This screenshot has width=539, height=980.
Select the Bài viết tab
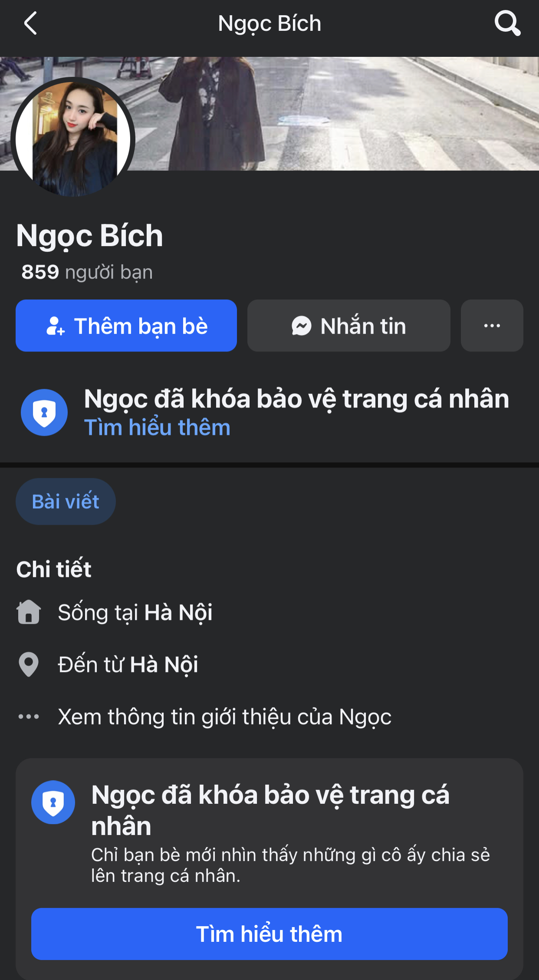coord(66,502)
